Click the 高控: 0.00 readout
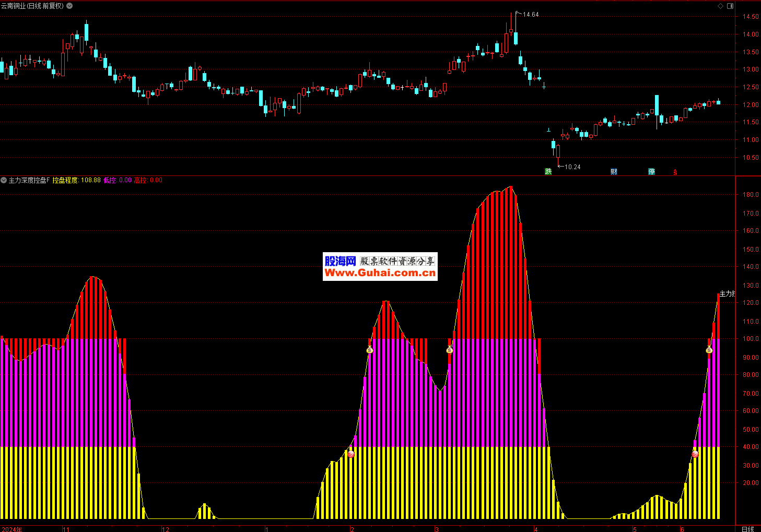Screen dimensions: 761x532 pyautogui.click(x=148, y=180)
